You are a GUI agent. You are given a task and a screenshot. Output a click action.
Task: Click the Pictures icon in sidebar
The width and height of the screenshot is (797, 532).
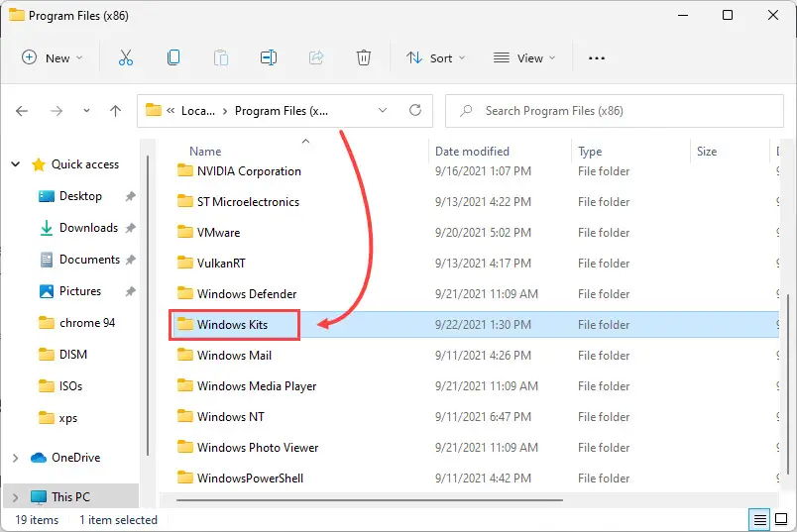(47, 291)
